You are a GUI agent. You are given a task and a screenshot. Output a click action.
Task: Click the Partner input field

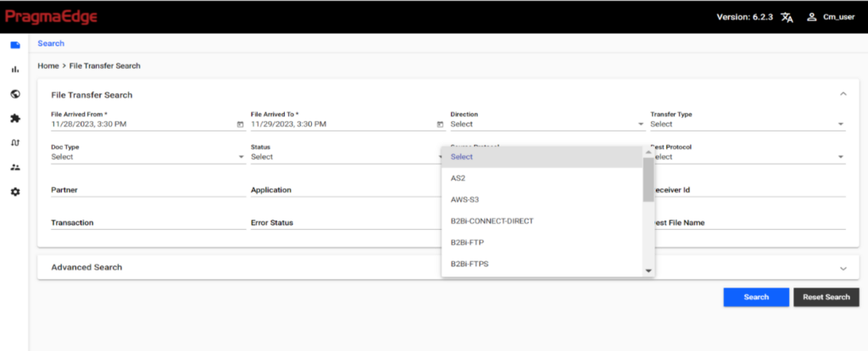[x=141, y=191]
